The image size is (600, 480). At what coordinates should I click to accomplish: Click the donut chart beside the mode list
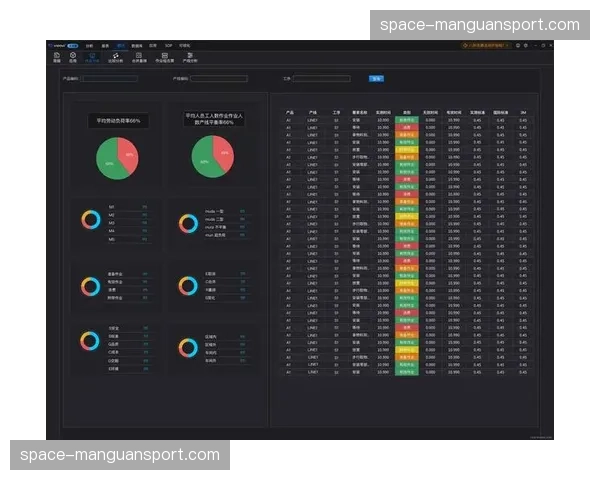click(x=188, y=223)
